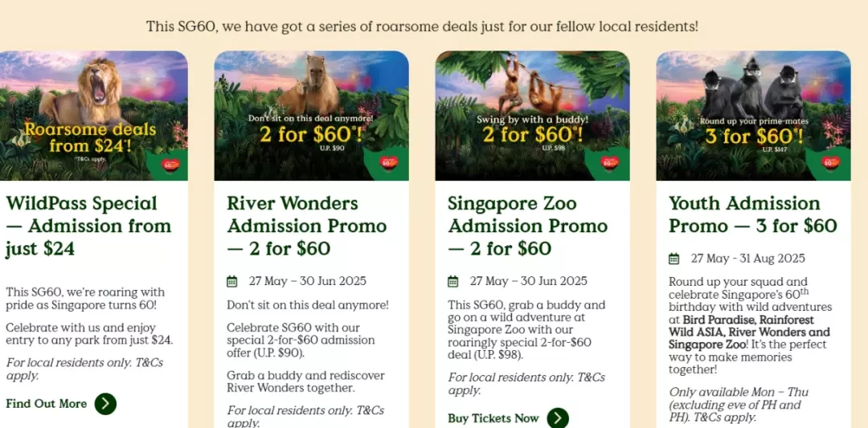Screen dimensions: 868x428
Task: Click the Buy Tickets Now arrow icon
Action: tap(558, 418)
